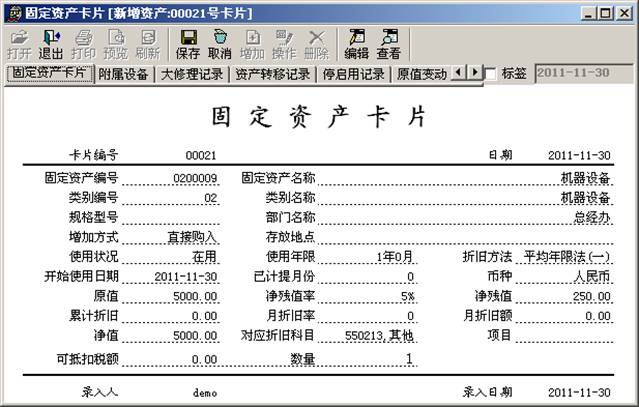Switch to the 附属设备 tab
This screenshot has width=639, height=407.
(x=123, y=74)
